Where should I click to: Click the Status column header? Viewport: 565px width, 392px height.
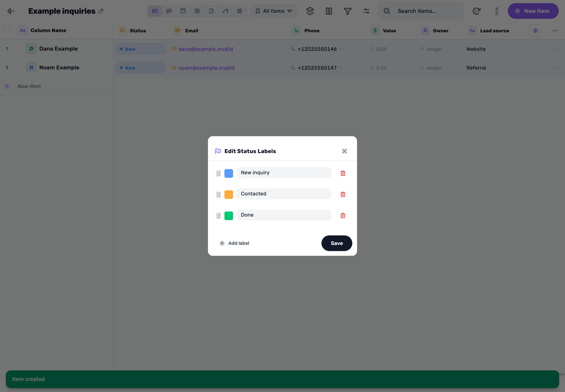pos(138,31)
